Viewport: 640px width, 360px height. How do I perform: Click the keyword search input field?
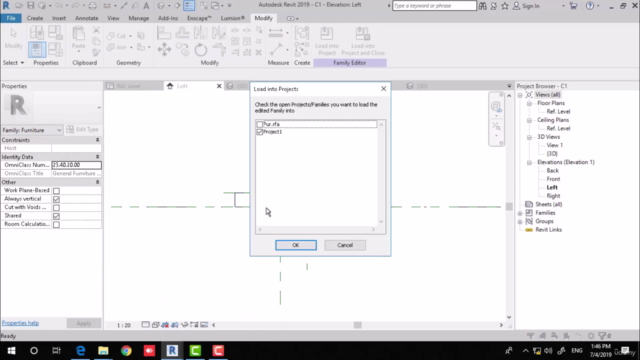click(434, 6)
